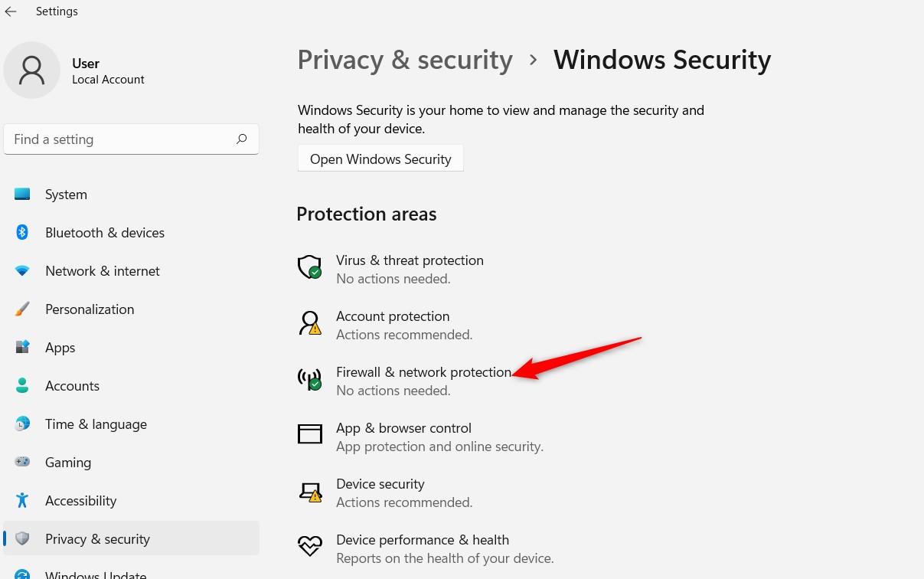Image resolution: width=924 pixels, height=579 pixels.
Task: Click the Gaming Xbox icon in the sidebar
Action: point(23,462)
